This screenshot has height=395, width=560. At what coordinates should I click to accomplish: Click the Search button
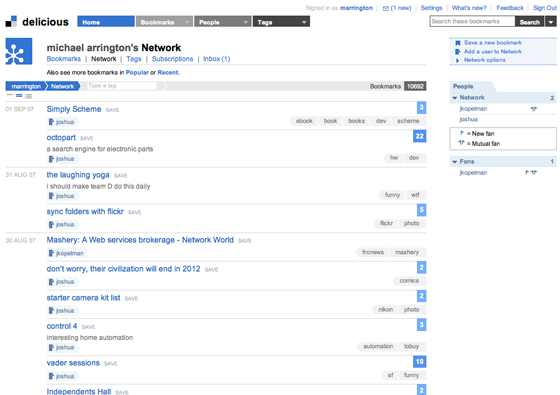coord(530,22)
